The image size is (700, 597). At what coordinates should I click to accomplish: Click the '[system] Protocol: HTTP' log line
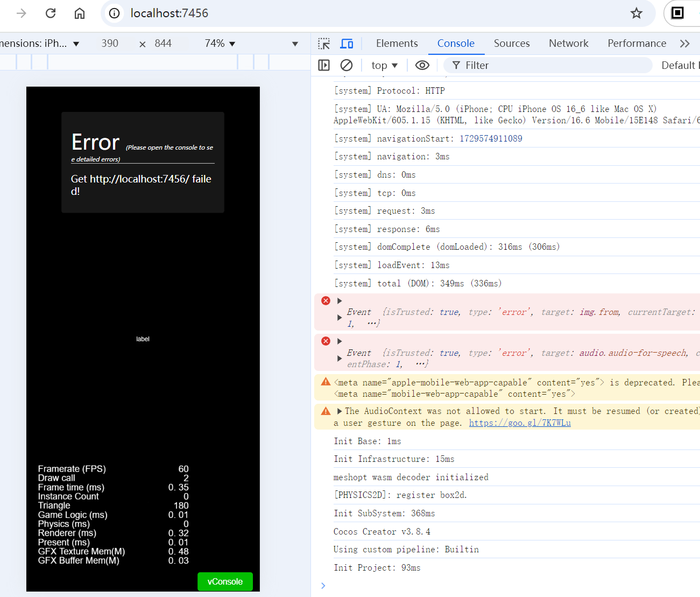click(390, 91)
